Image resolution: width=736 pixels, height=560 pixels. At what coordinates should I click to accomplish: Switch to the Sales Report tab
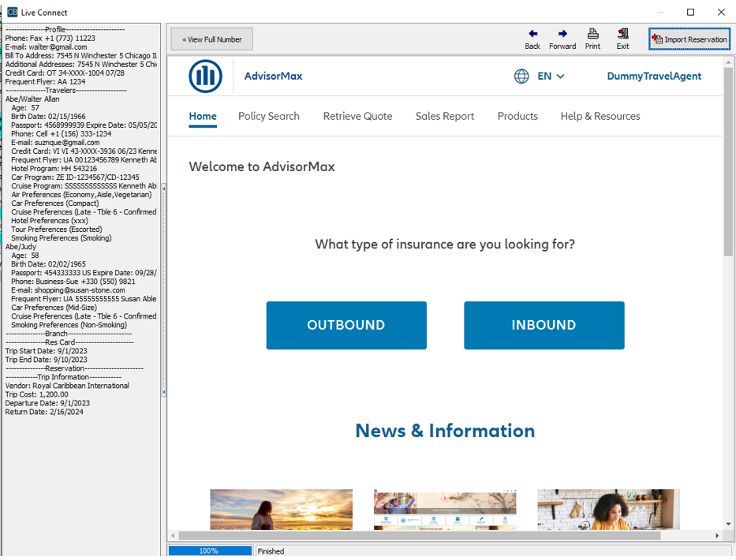tap(445, 117)
